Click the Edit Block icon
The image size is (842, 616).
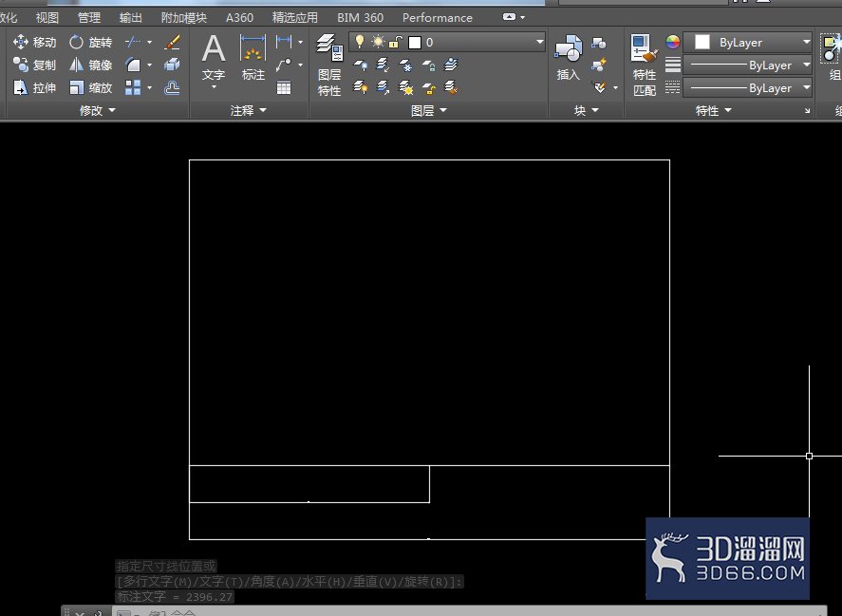[x=599, y=65]
